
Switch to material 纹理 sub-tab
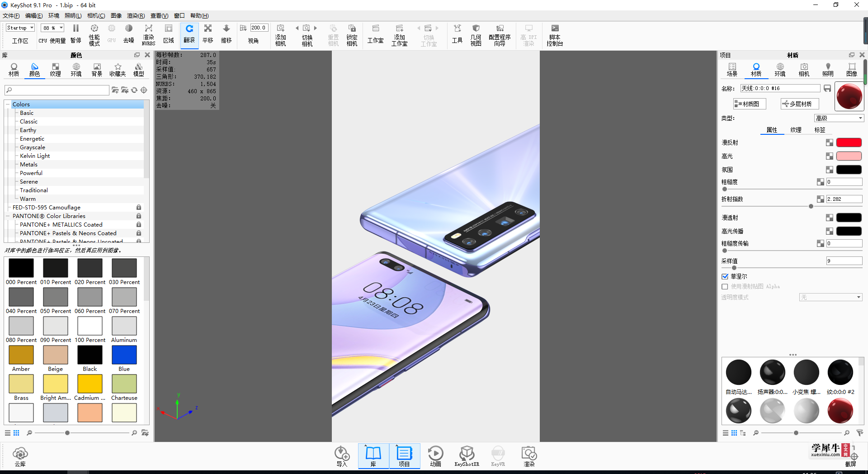tap(796, 130)
